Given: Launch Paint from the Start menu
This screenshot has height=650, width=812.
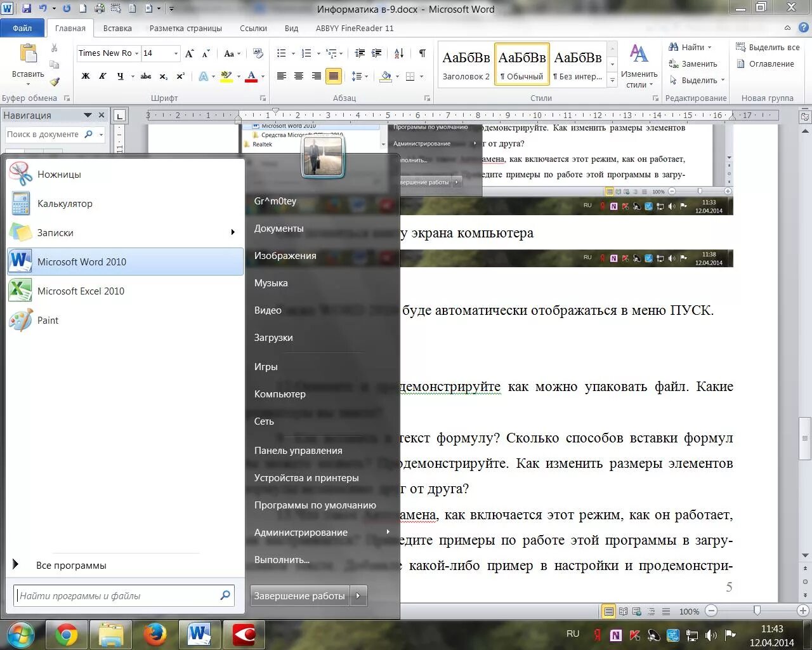Looking at the screenshot, I should click(x=125, y=320).
